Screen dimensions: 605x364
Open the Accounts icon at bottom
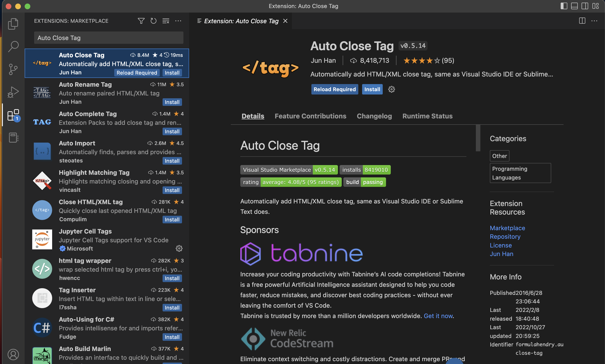click(13, 355)
